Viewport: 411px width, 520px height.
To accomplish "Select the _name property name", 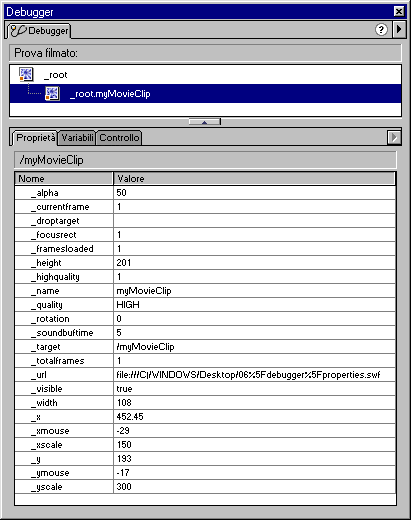I will click(45, 291).
